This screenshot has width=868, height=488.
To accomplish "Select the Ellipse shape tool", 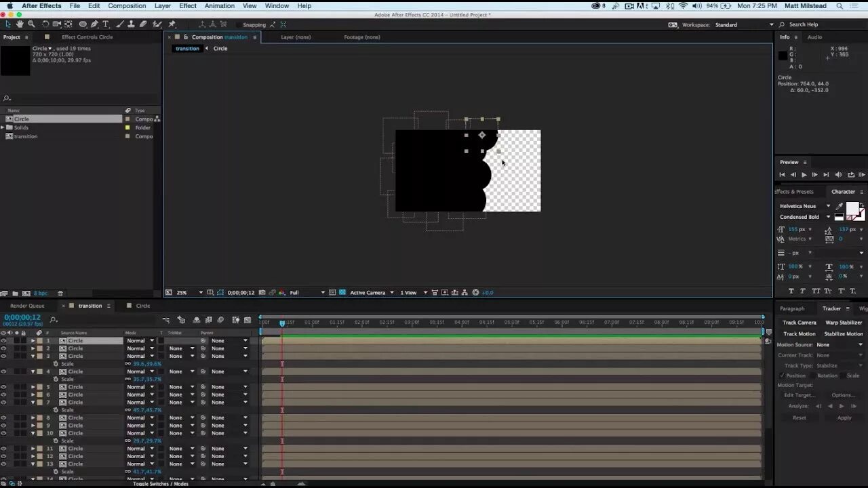I will (83, 24).
